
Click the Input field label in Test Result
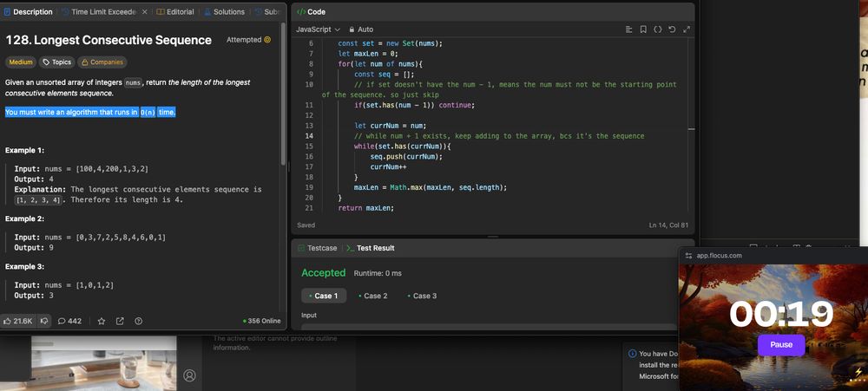click(309, 316)
